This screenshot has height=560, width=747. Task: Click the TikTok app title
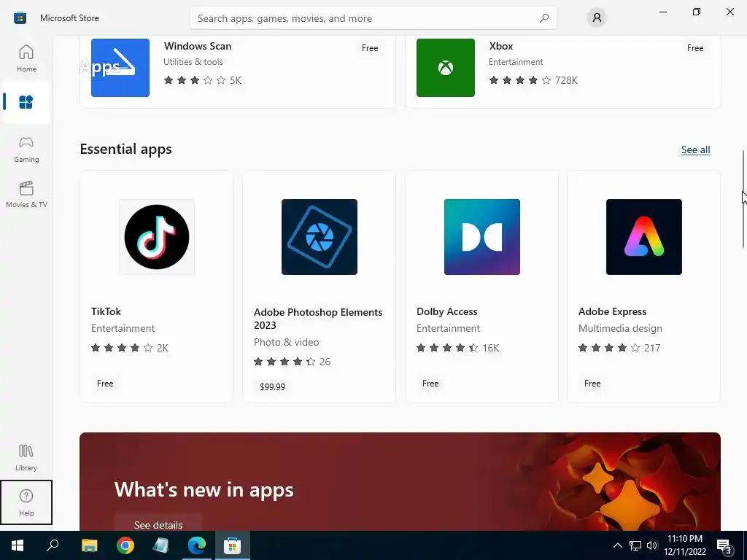106,311
